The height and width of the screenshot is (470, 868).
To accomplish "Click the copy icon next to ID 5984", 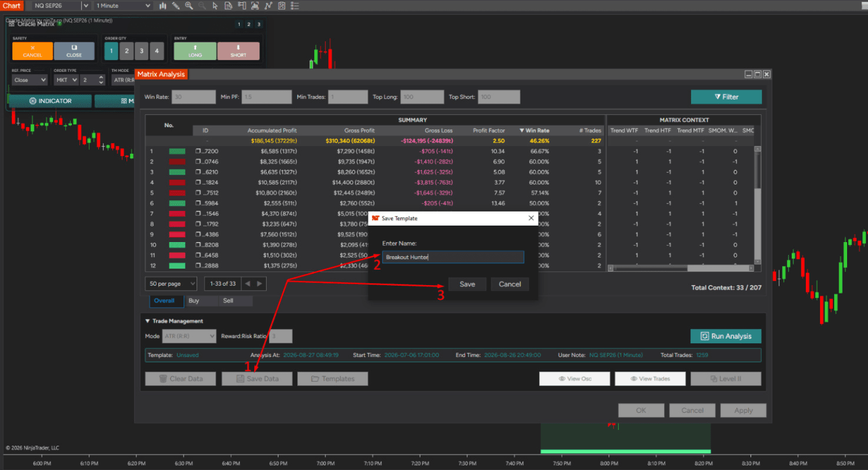I will pyautogui.click(x=198, y=204).
